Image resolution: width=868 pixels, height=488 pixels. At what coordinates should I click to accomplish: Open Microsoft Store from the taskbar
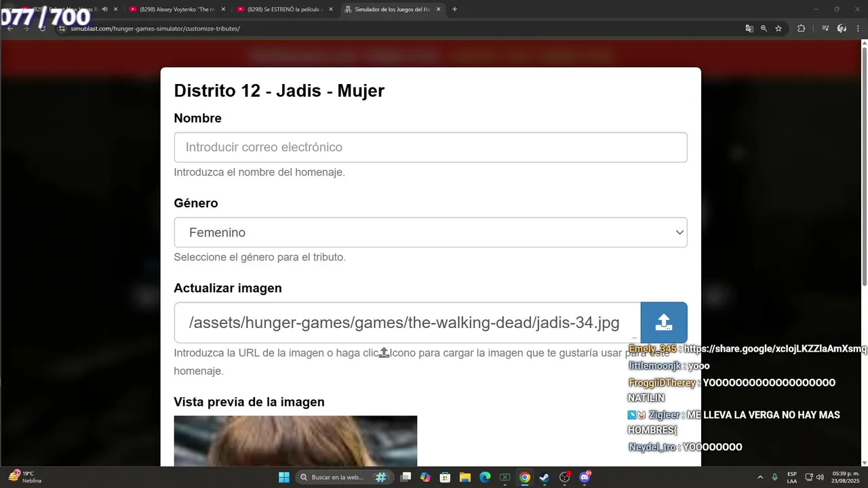446,477
